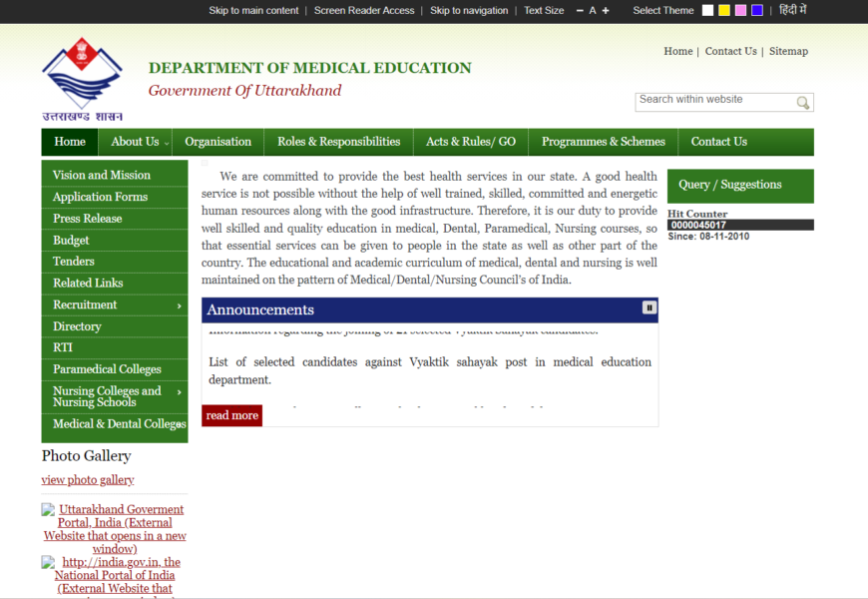This screenshot has height=599, width=868.
Task: Decrease text size with minus icon
Action: pyautogui.click(x=580, y=11)
